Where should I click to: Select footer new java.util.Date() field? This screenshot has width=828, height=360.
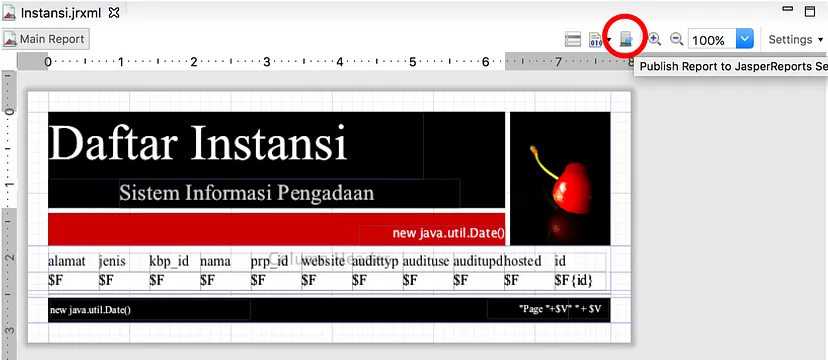[149, 310]
